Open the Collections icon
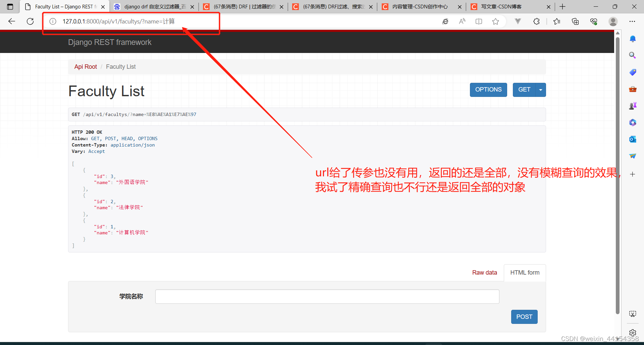644x345 pixels. (575, 21)
